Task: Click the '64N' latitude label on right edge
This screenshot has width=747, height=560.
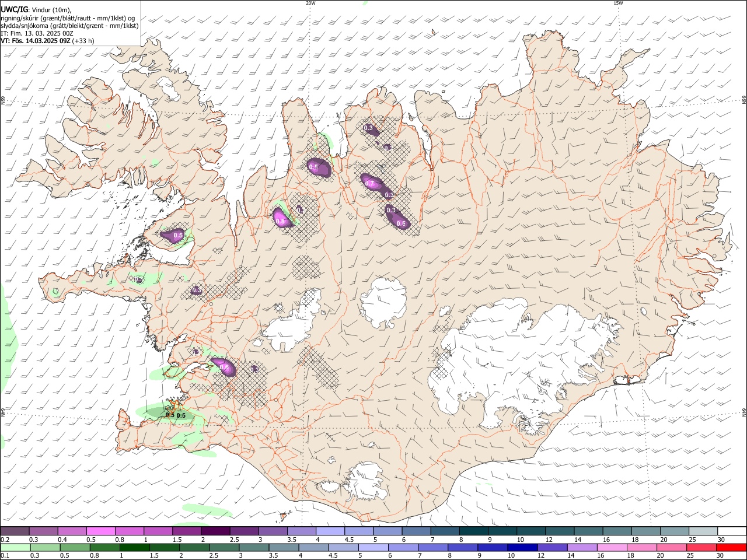Action: [744, 412]
